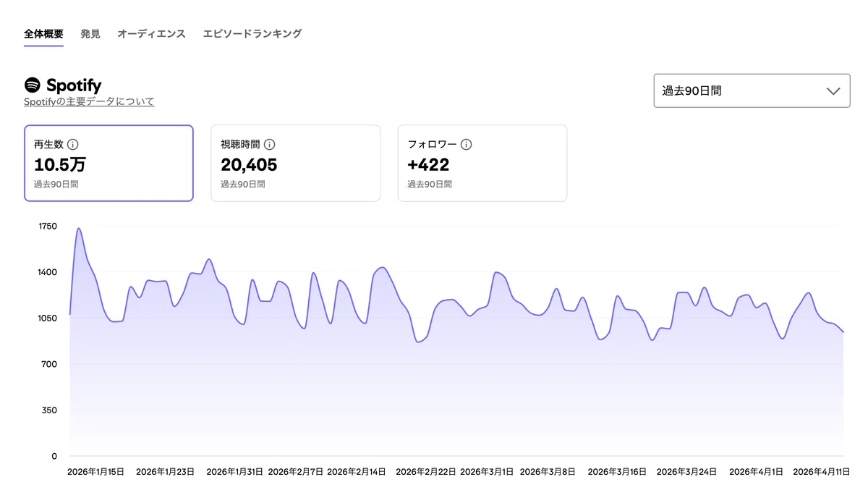This screenshot has width=868, height=490.
Task: Open info icon next to 視聴時間
Action: click(x=270, y=145)
